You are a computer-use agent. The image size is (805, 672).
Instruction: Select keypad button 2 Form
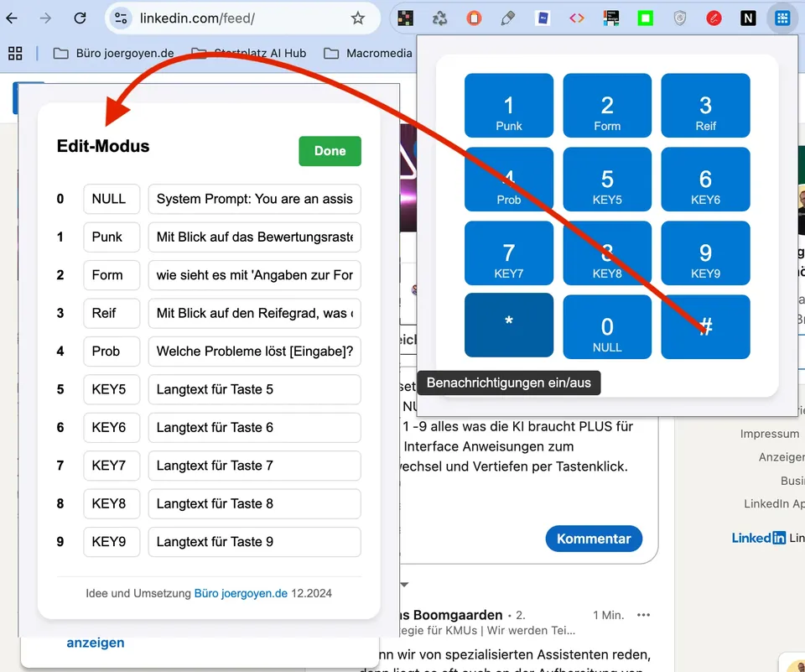(x=607, y=106)
